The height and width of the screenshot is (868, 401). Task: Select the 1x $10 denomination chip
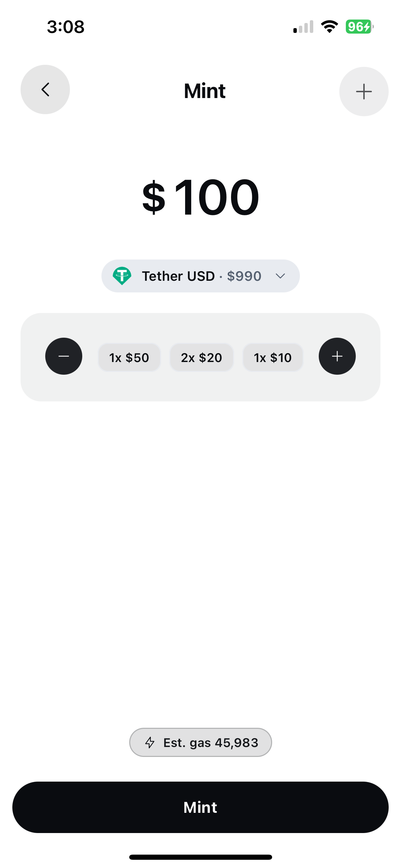[272, 357]
